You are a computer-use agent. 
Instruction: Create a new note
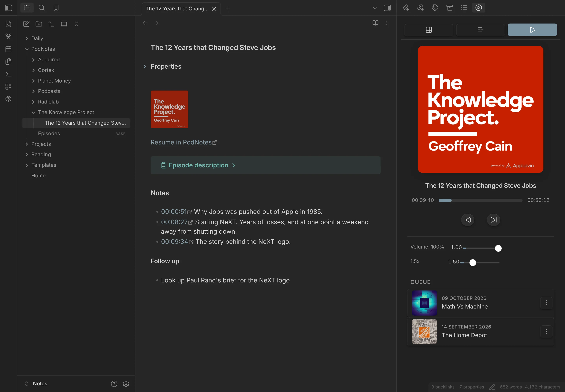[x=26, y=24]
